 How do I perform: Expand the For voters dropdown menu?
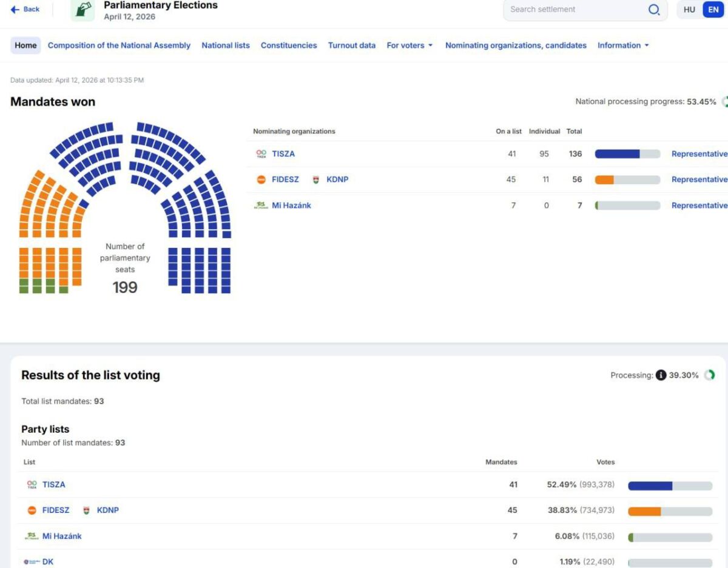coord(409,45)
